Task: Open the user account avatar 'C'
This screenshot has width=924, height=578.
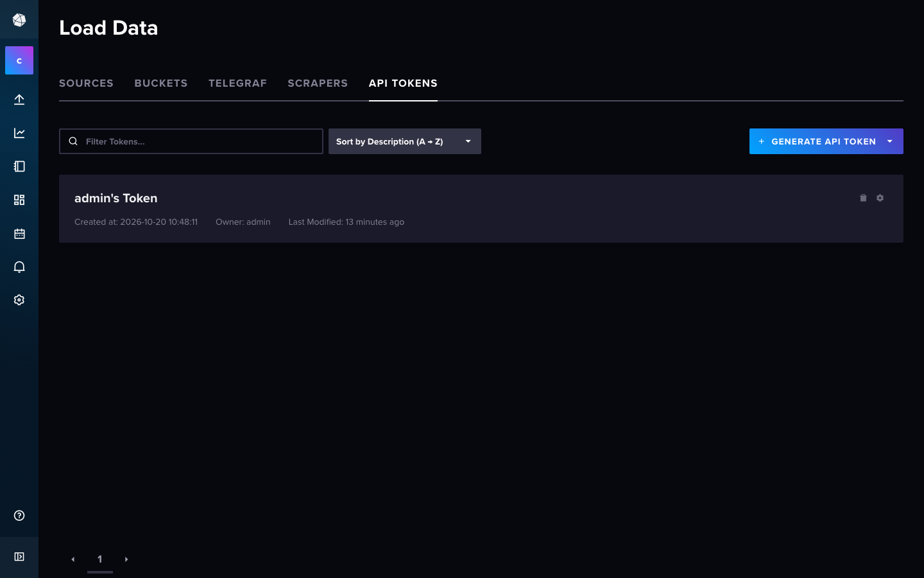Action: tap(19, 60)
